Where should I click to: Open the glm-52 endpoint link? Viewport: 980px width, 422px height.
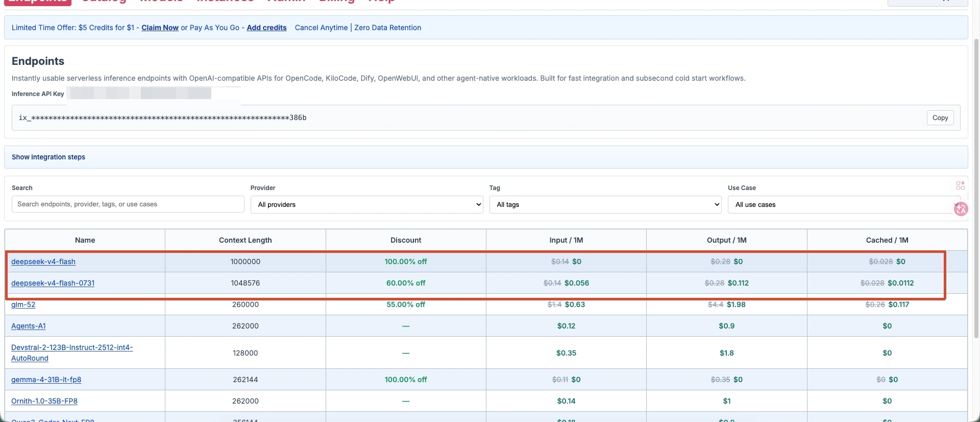pos(23,304)
